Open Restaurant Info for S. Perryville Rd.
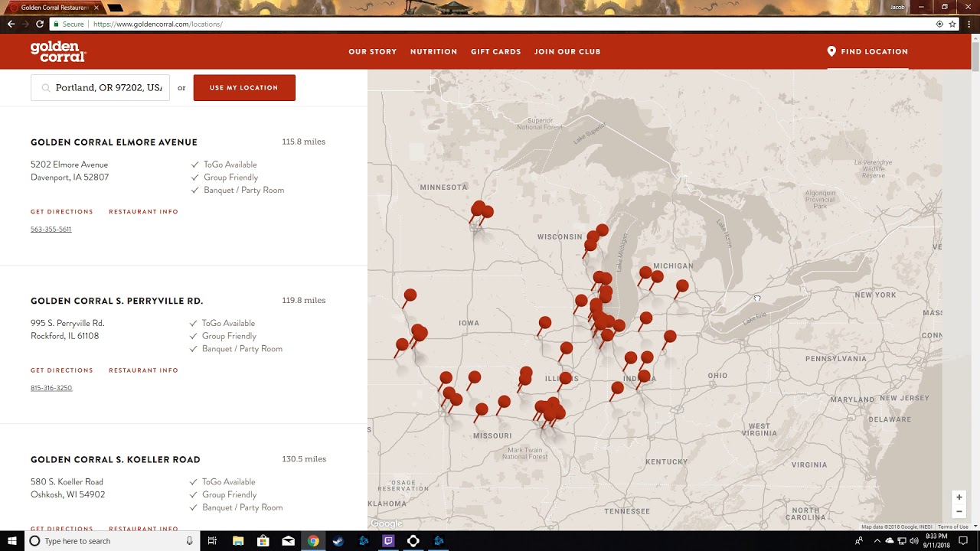 (143, 370)
